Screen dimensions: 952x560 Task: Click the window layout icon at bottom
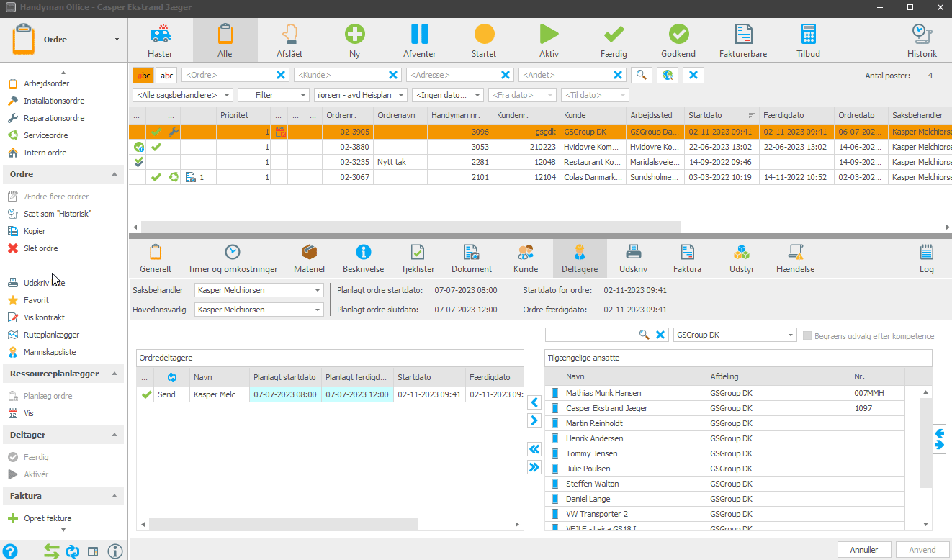(x=93, y=551)
